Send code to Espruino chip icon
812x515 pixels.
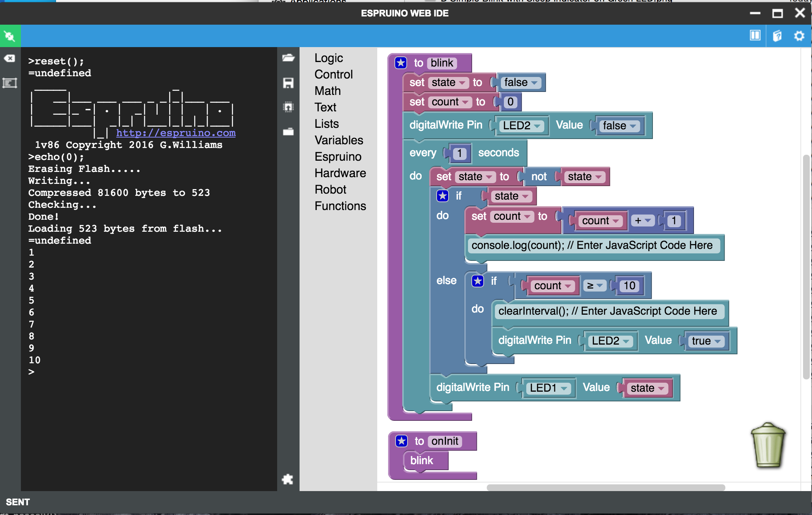(x=288, y=107)
